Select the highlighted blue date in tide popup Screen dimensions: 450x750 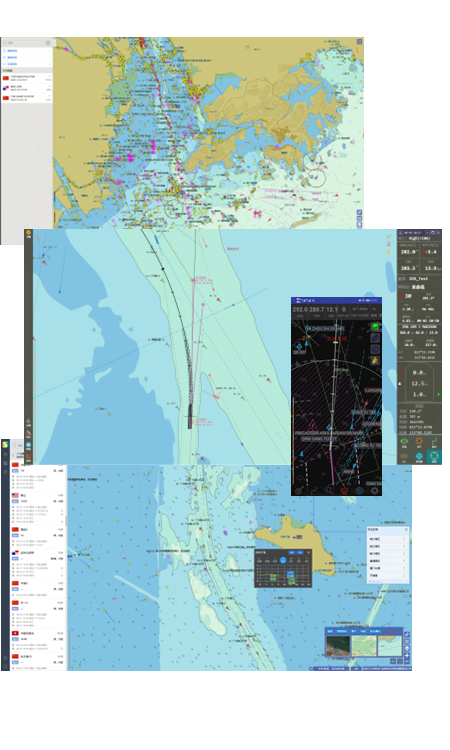283,560
